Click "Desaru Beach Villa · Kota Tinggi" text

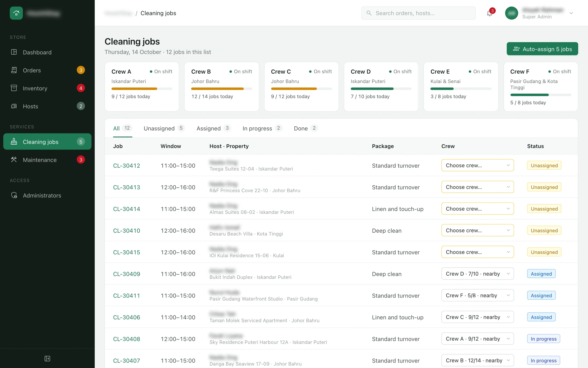pyautogui.click(x=246, y=234)
